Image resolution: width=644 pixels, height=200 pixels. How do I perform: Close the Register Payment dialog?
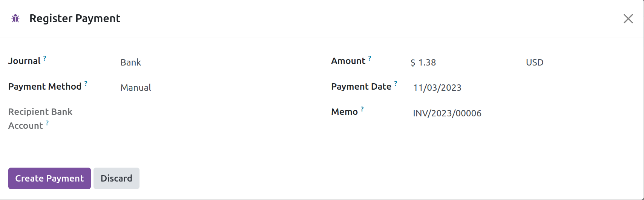pos(628,19)
